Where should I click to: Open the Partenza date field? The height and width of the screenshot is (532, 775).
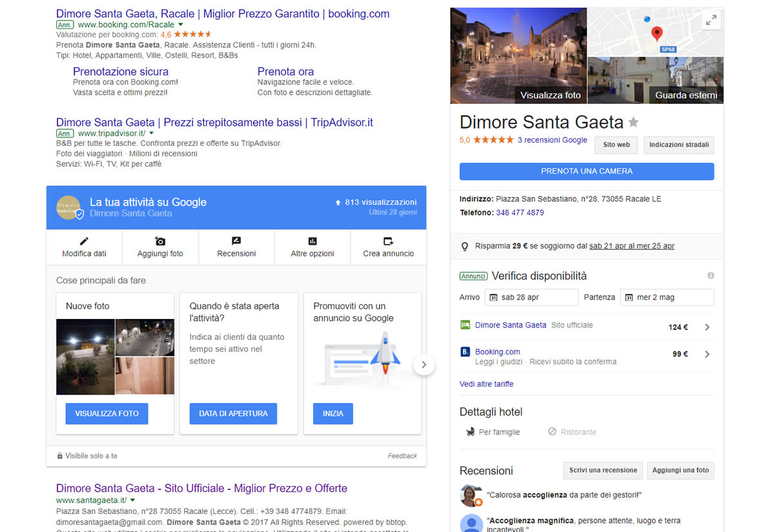[x=666, y=298]
